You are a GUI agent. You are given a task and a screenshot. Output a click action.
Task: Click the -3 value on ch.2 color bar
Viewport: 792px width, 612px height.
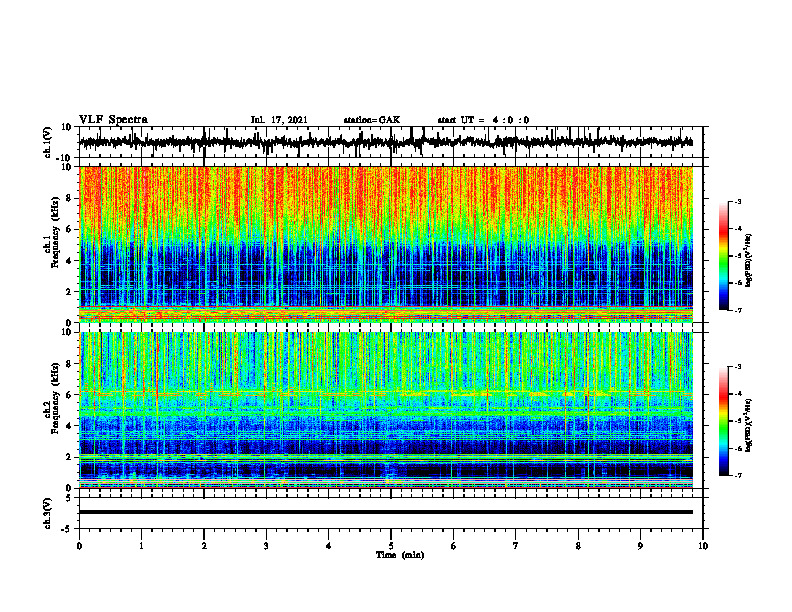737,367
